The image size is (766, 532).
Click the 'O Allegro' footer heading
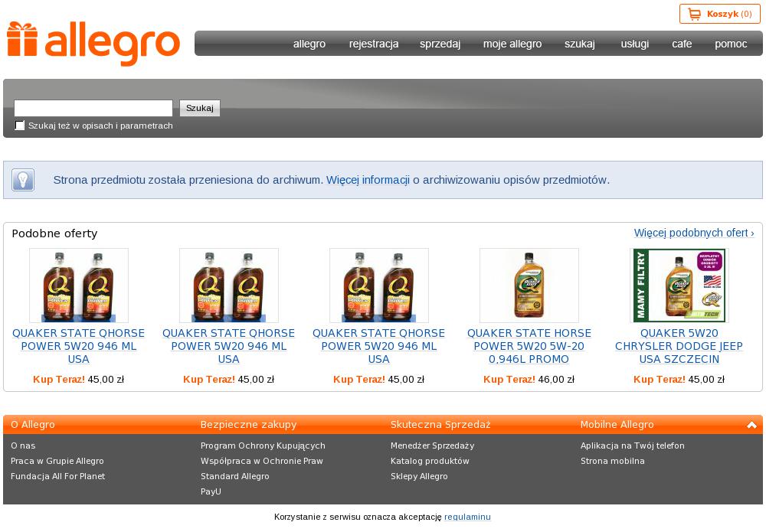[x=33, y=425]
